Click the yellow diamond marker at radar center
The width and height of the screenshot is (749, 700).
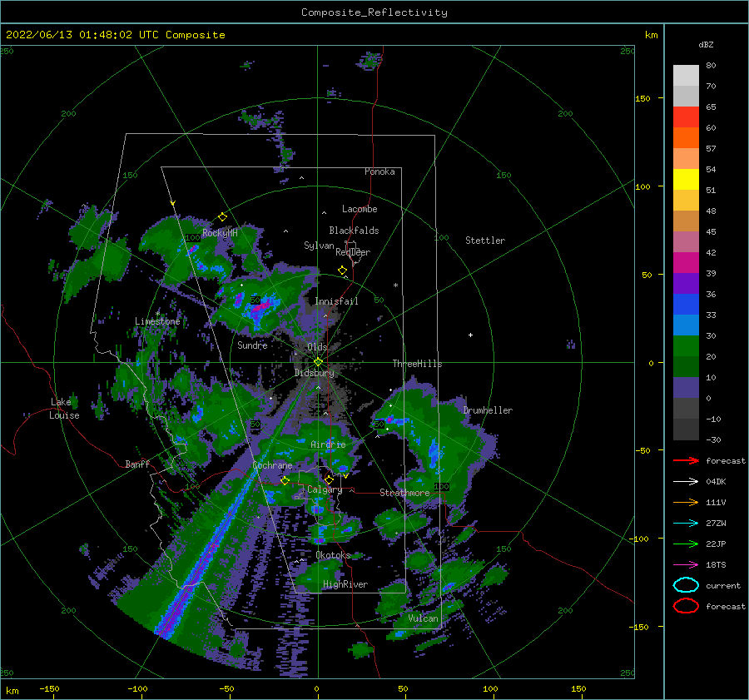(x=318, y=362)
